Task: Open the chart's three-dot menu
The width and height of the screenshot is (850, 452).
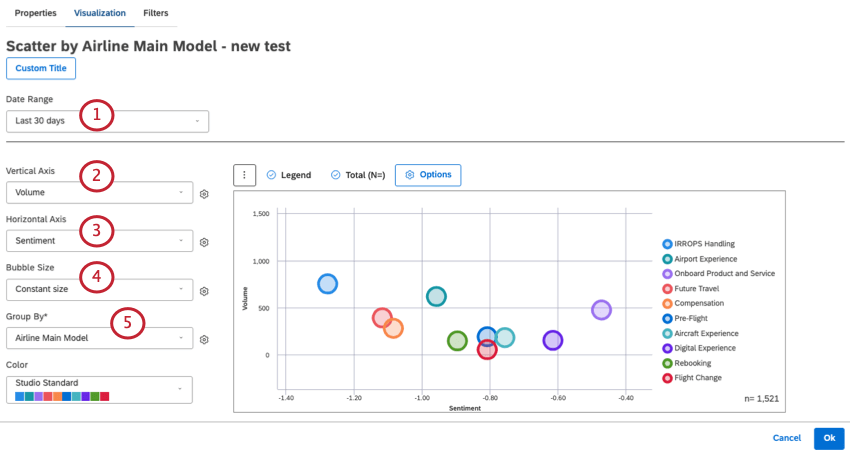Action: 244,175
